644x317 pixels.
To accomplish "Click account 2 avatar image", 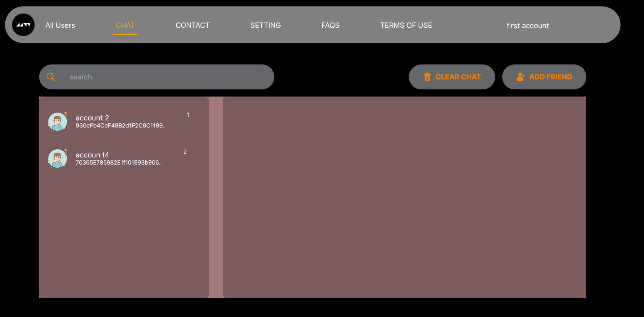I will [57, 122].
